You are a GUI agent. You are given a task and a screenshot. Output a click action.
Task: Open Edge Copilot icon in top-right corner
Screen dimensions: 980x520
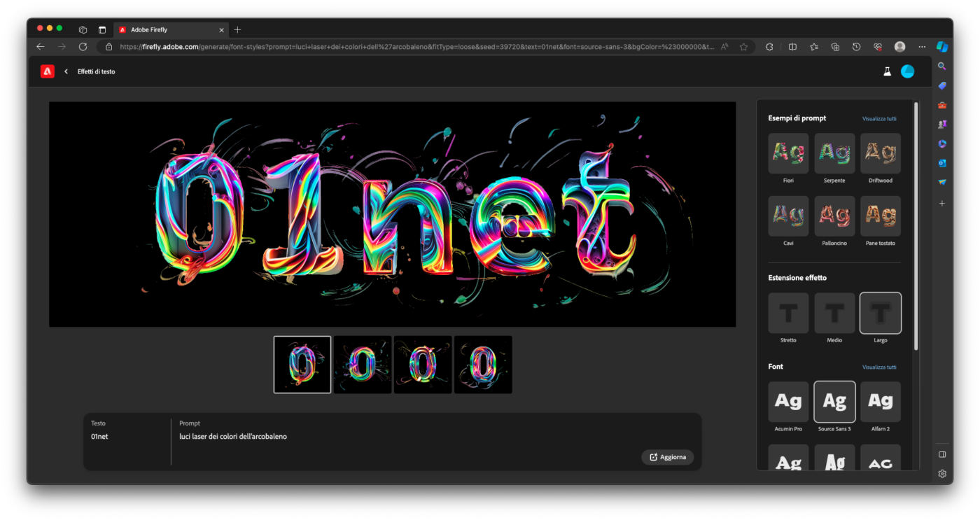pos(942,47)
